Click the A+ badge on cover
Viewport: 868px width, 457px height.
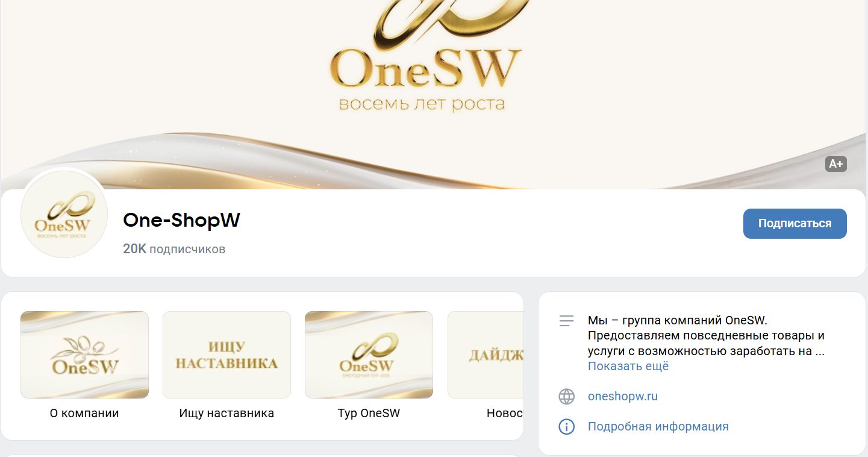(836, 163)
